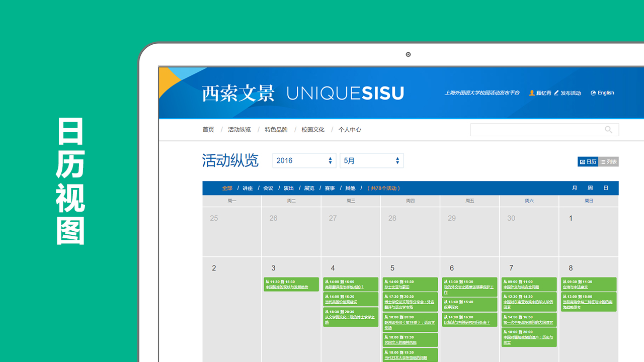Filter activities by 演出

click(x=289, y=188)
